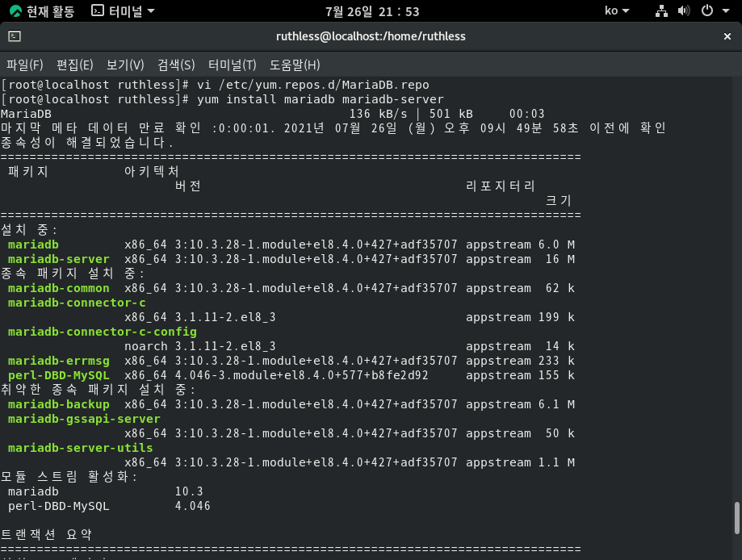Click the vi /etc/yum.repos.d/MariaDB.repo command text
Screen dimensions: 742x560
[x=312, y=86]
